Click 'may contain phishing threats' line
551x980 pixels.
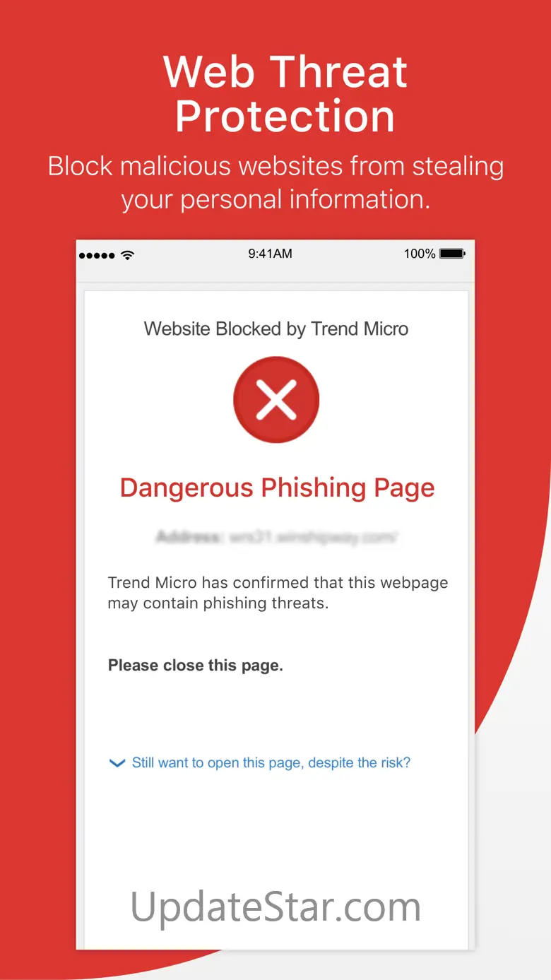pos(218,604)
